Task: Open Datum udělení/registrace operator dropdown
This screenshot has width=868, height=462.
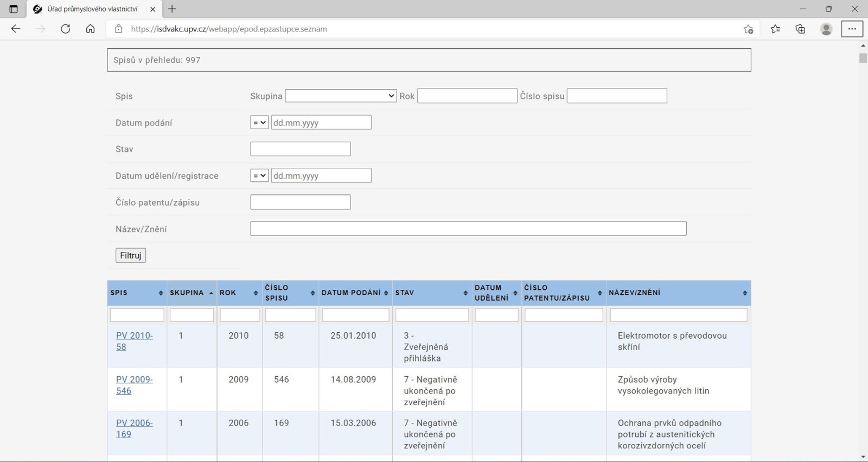Action: tap(259, 176)
